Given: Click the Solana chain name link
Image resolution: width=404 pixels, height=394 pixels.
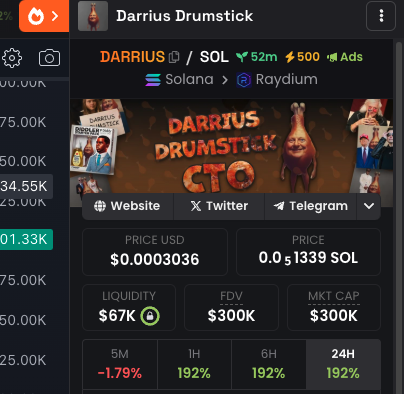Looking at the screenshot, I should pos(189,80).
